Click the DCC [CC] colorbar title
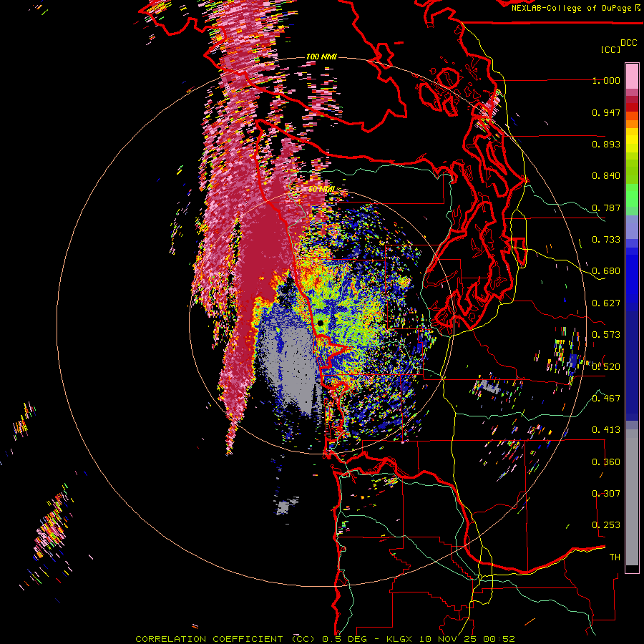The height and width of the screenshot is (644, 644). [619, 46]
